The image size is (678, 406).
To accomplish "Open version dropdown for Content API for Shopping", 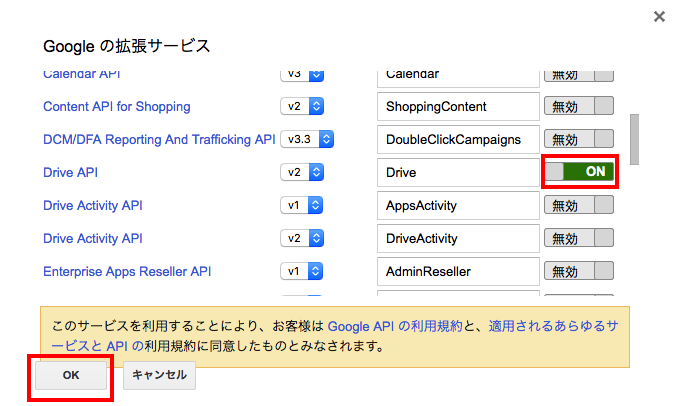I will point(302,106).
